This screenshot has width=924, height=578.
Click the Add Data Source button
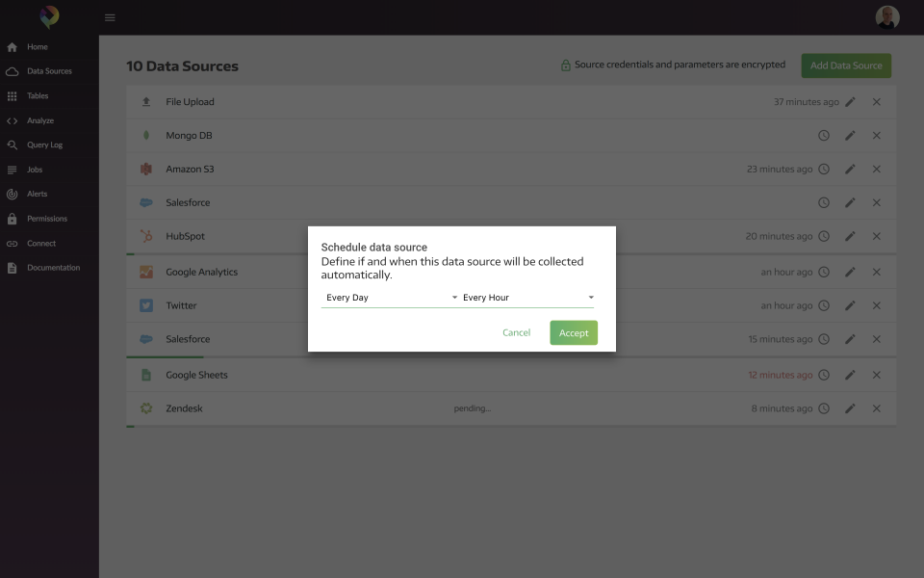click(846, 66)
